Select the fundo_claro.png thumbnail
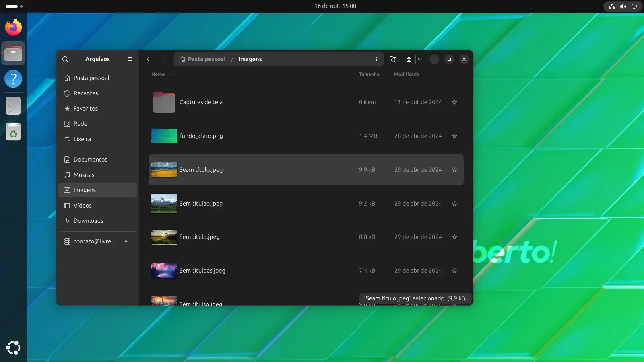Viewport: 644px width, 362px height. [164, 136]
